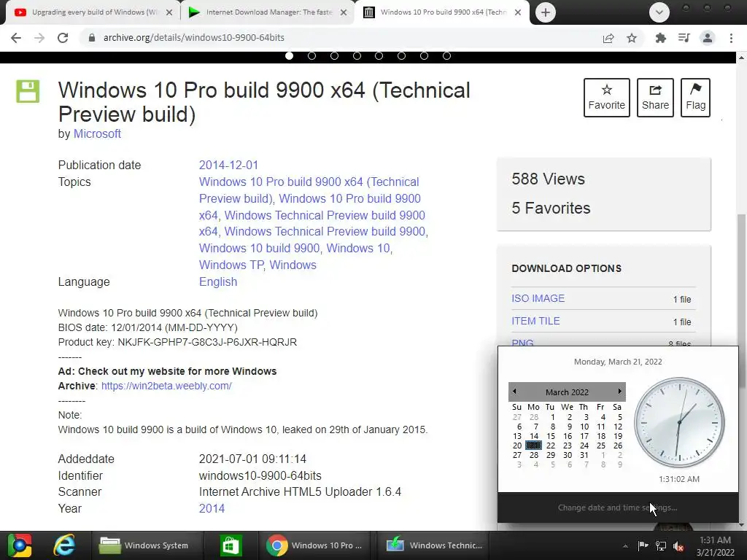This screenshot has height=560, width=747.
Task: Select the sixth carousel dot
Action: [402, 55]
